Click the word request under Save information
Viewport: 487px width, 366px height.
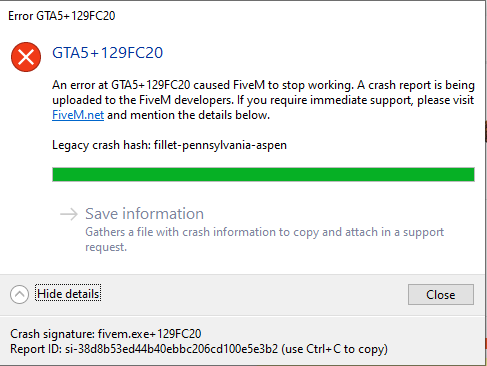click(x=106, y=247)
